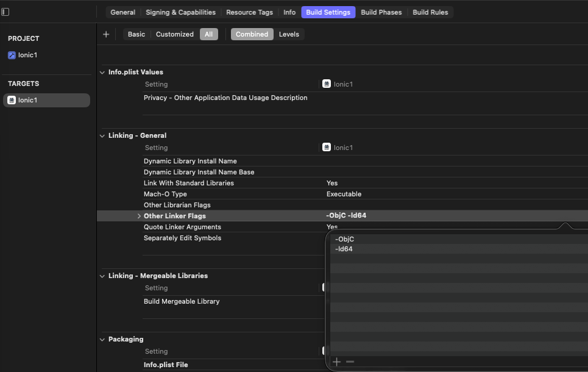588x372 pixels.
Task: Remove selected flag with minus button
Action: coord(350,362)
